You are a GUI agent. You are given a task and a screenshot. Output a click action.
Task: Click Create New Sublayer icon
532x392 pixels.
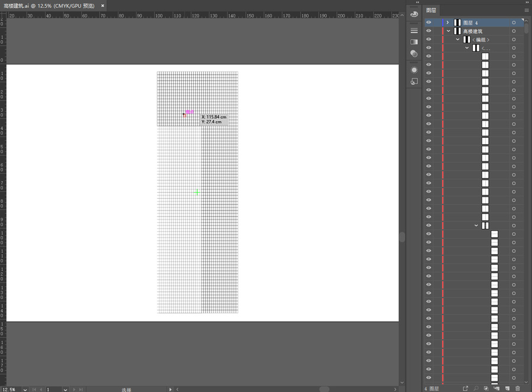coord(497,388)
